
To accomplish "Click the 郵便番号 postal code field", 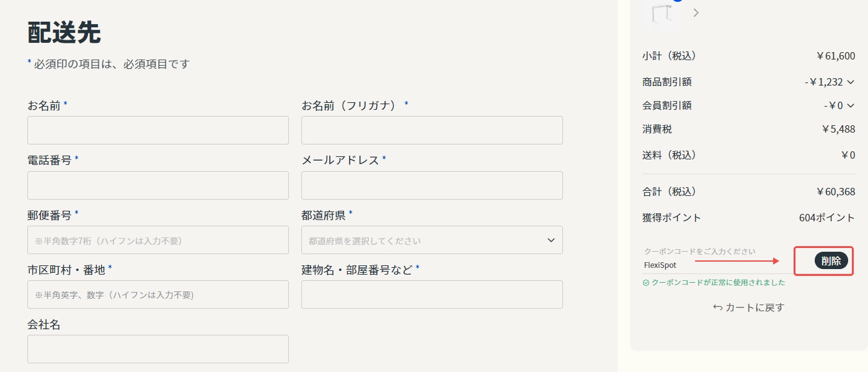I will pos(157,240).
